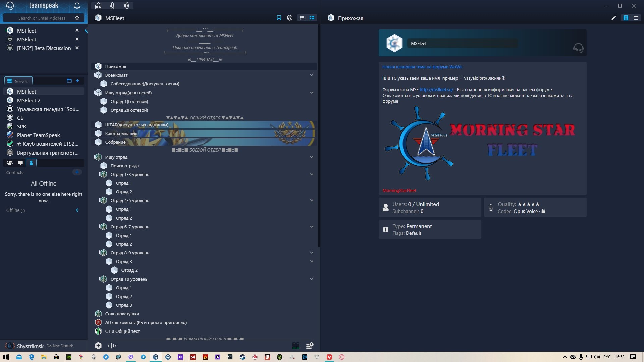Collapse the Отряд 10 уровень channel
This screenshot has height=362, width=644.
[312, 279]
